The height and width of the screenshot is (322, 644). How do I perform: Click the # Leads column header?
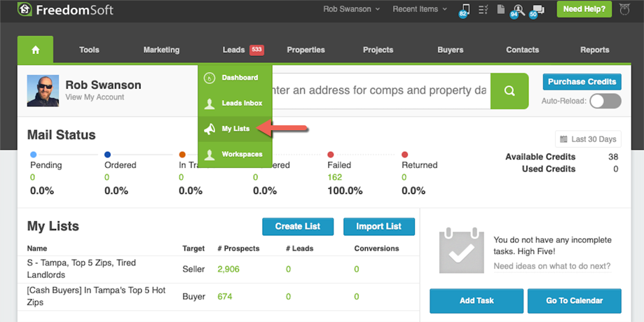[x=299, y=248]
